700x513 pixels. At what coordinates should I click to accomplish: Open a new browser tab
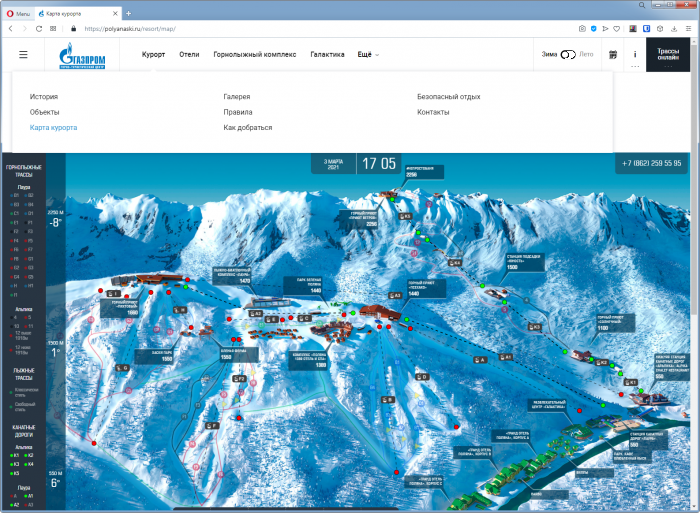(129, 13)
